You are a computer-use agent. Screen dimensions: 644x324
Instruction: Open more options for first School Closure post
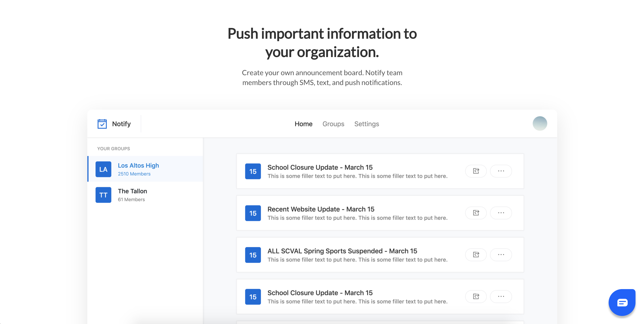(x=501, y=171)
